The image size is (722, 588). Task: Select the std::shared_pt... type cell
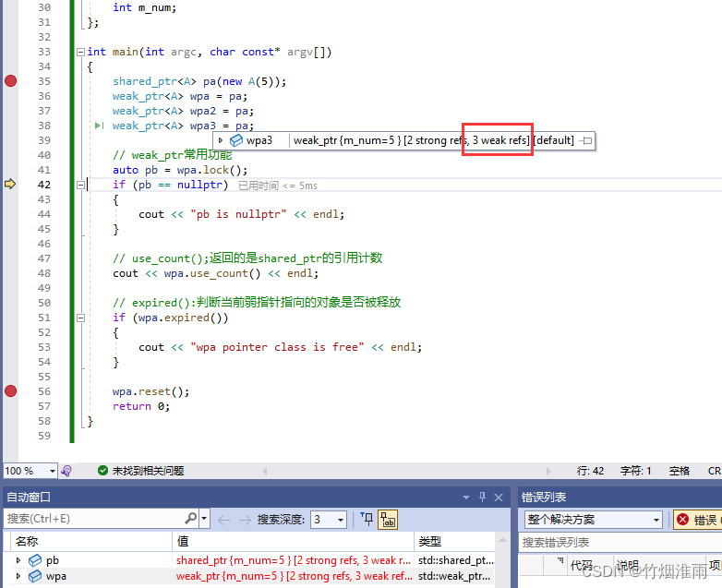455,560
